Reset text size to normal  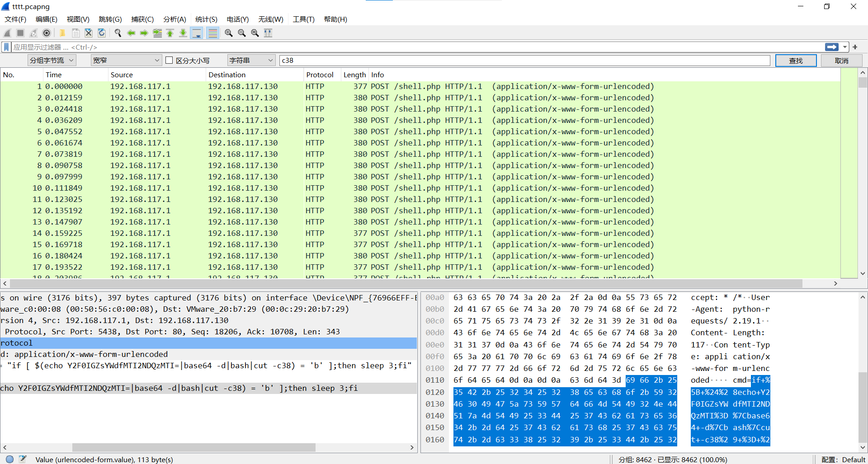pyautogui.click(x=255, y=33)
